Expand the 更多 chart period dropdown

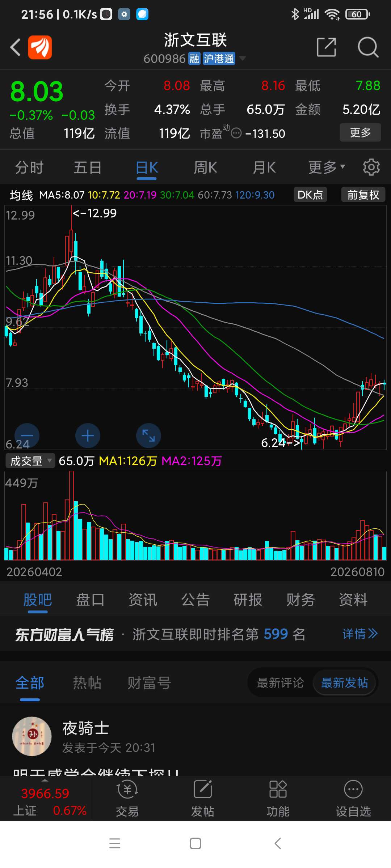[327, 167]
